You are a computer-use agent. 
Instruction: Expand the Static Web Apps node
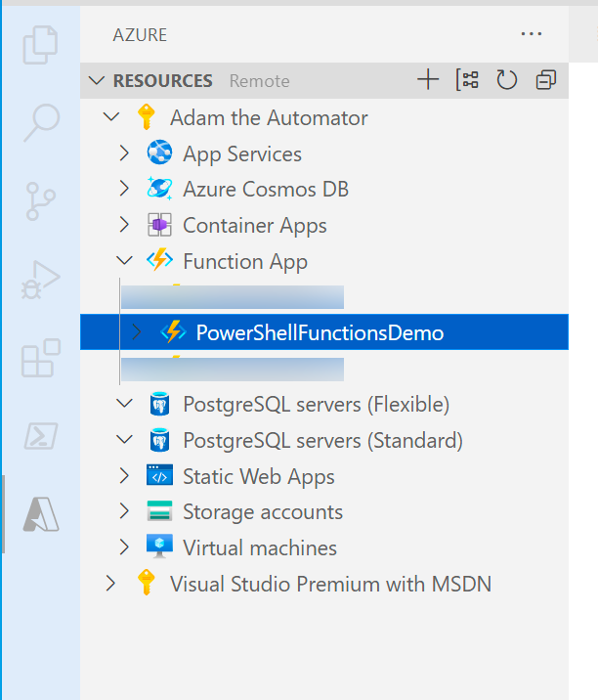[x=124, y=475]
